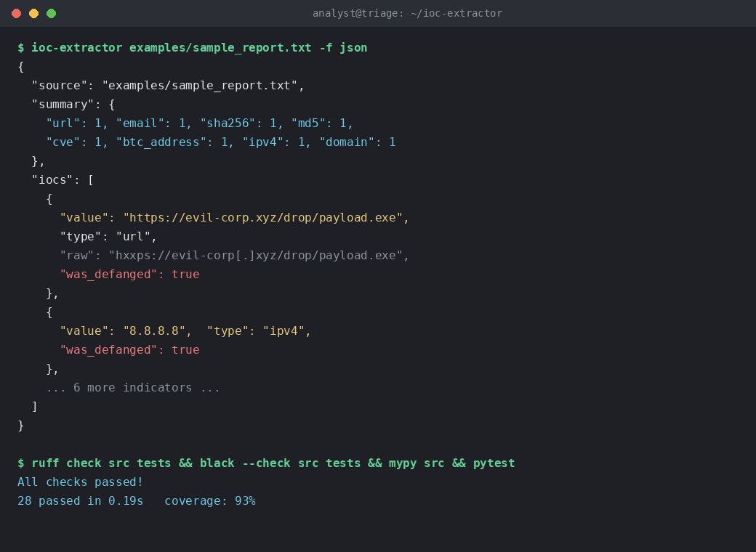Click the ruff check command line

[266, 463]
